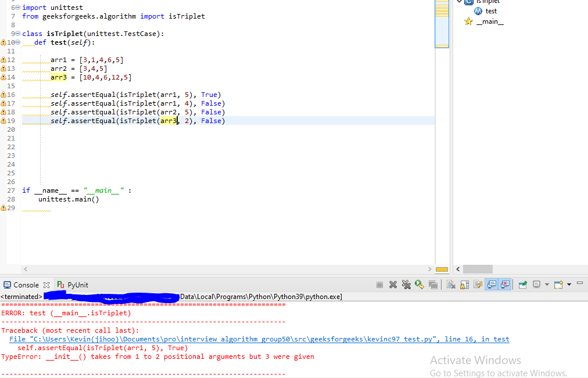Screen dimensions: 588x378
Task: Click the overlapping windows icon in console toolbar
Action: [433, 285]
